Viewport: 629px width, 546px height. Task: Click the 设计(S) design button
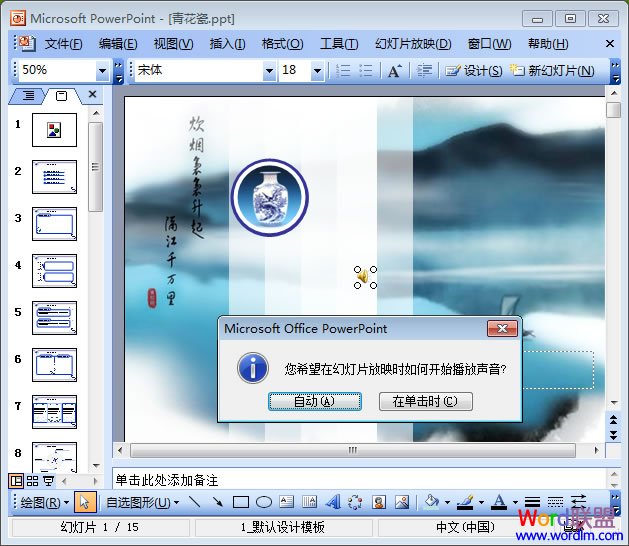[x=474, y=71]
